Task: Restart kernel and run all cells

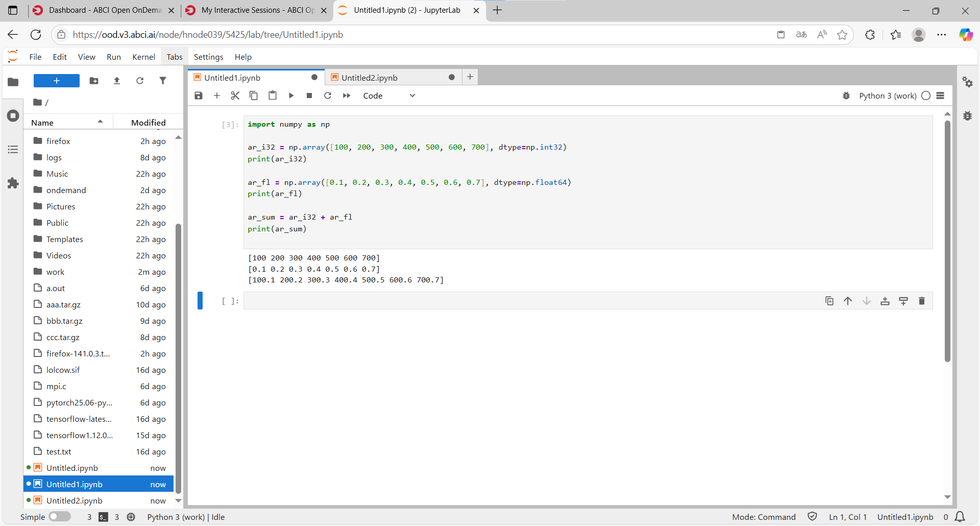Action: point(347,95)
